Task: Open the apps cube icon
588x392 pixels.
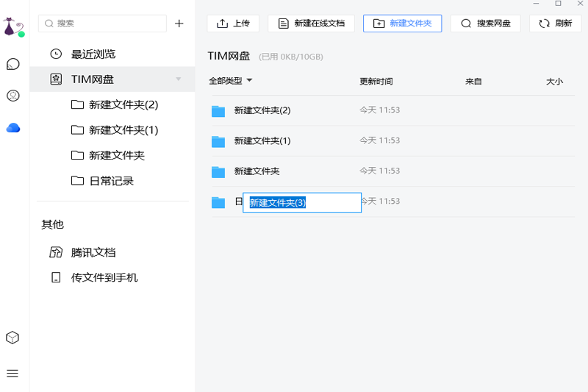Action: pos(12,338)
